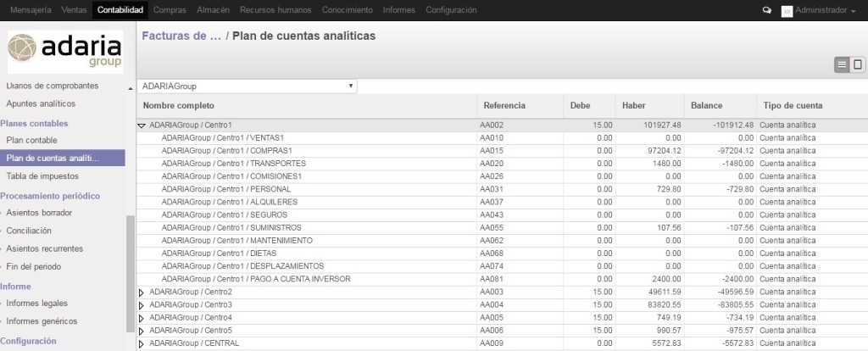Viewport: 868px width, 351px height.
Task: Open Plan contable in sidebar
Action: tap(31, 141)
